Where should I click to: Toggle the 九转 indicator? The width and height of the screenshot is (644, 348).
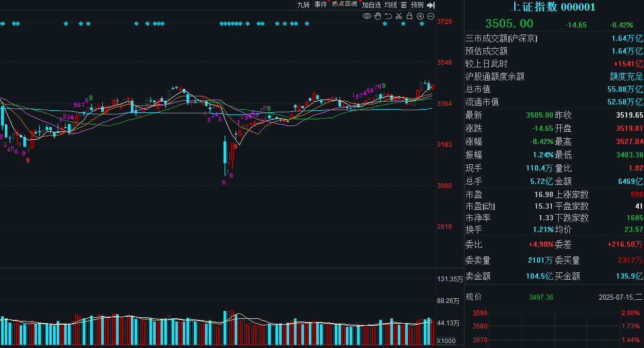click(303, 5)
